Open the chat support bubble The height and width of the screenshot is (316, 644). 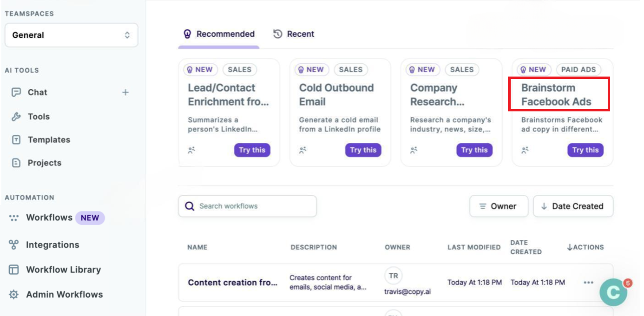[x=614, y=292]
